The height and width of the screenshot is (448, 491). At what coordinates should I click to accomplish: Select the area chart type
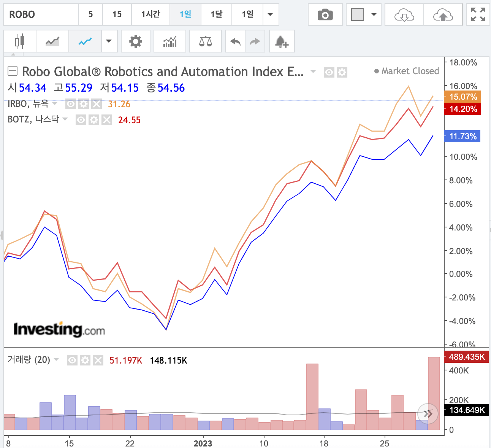52,41
